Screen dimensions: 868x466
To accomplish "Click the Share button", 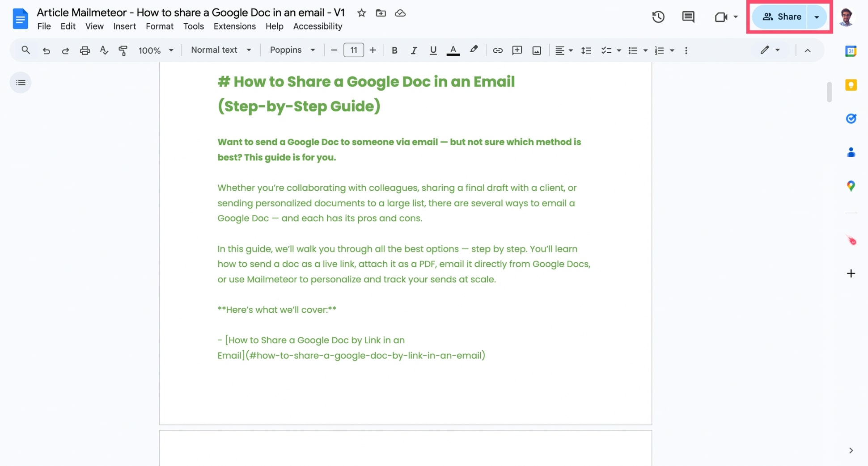I will tap(783, 17).
